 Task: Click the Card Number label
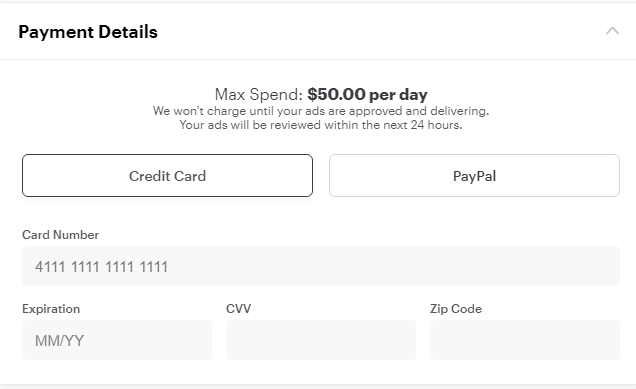[x=60, y=234]
